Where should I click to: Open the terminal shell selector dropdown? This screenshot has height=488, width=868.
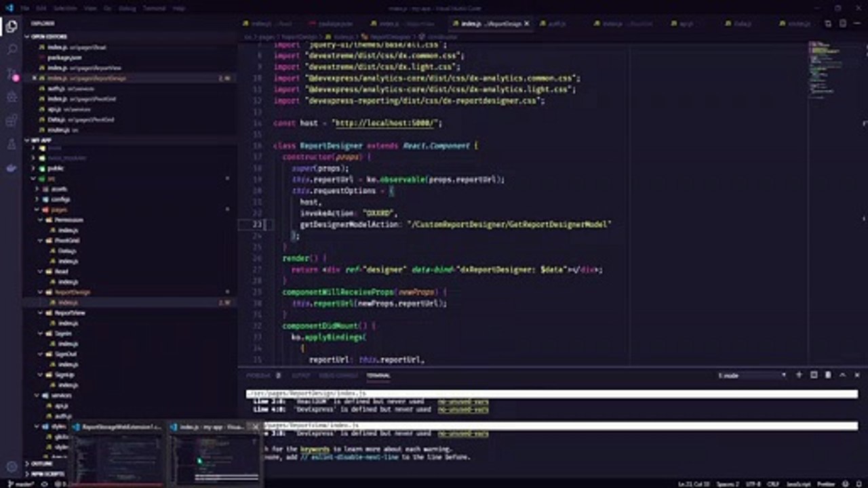[752, 375]
